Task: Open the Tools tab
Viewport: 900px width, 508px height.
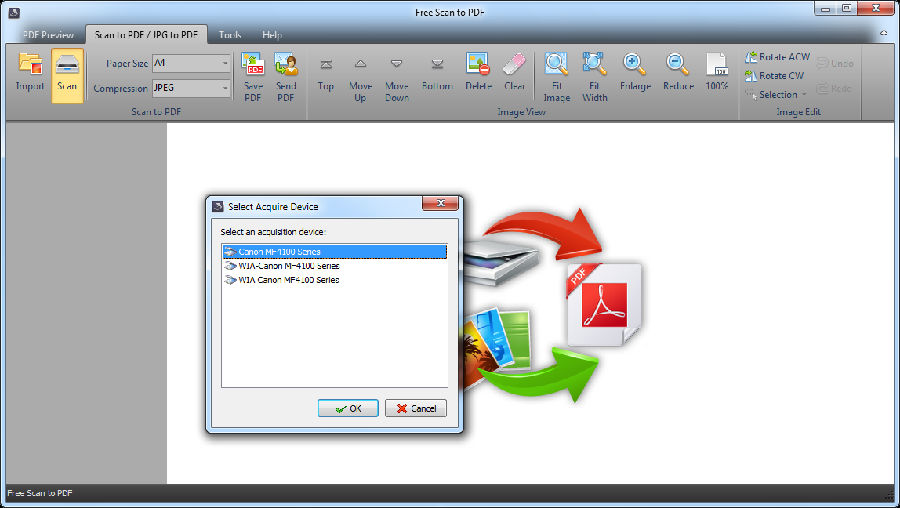Action: (230, 34)
